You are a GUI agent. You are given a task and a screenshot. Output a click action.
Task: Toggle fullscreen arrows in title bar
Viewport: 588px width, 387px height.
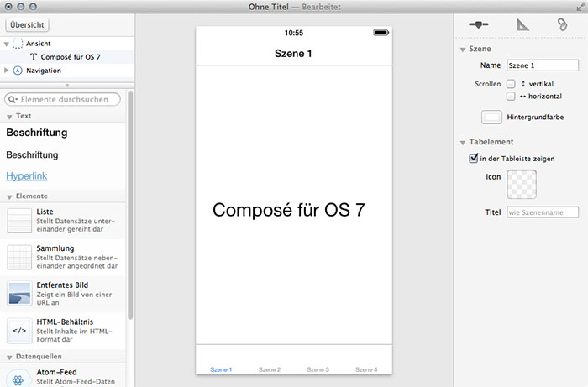[x=581, y=7]
